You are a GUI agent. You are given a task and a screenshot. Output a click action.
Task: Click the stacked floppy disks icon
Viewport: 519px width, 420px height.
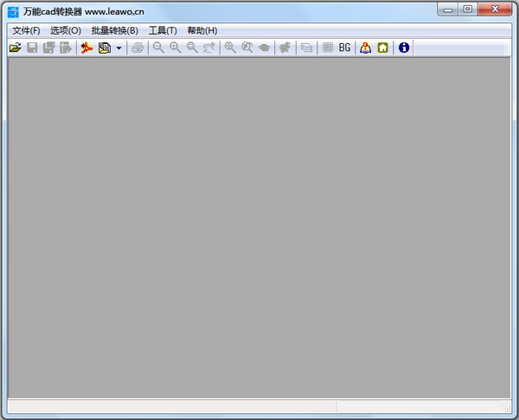(49, 48)
